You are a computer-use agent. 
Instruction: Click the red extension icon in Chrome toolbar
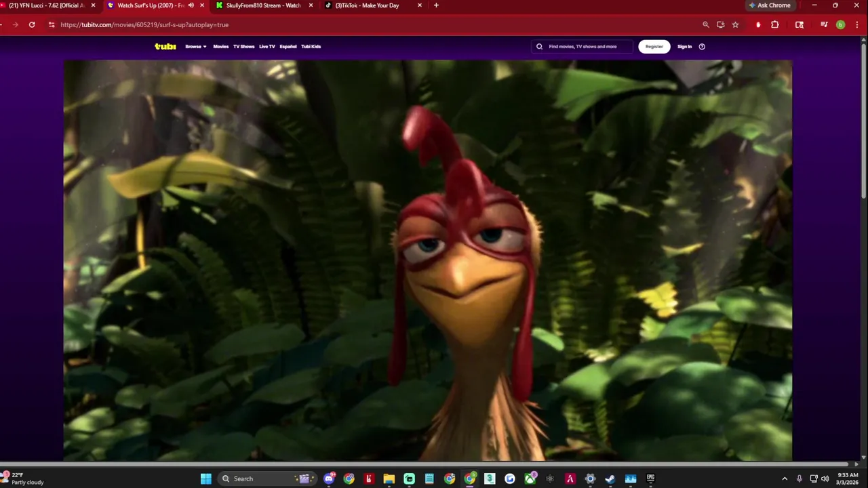pyautogui.click(x=758, y=24)
